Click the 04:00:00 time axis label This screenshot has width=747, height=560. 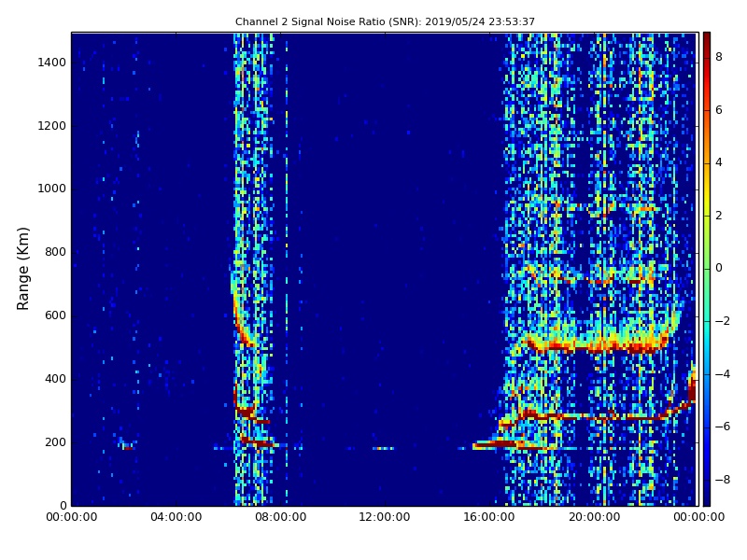pyautogui.click(x=176, y=518)
